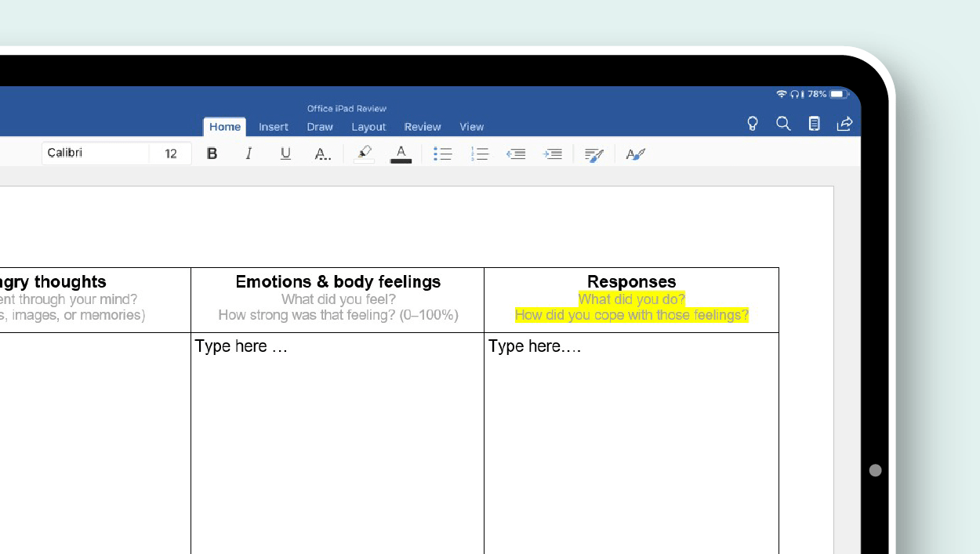This screenshot has height=554, width=980.
Task: Open the Draw tab
Action: [x=320, y=127]
